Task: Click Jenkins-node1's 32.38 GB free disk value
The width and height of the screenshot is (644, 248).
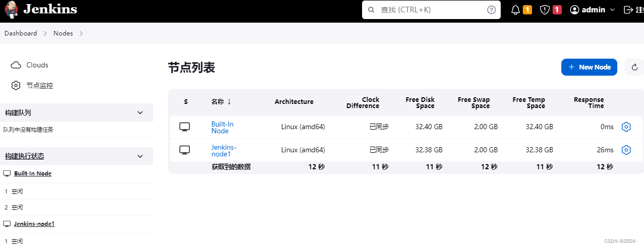Action: (429, 150)
